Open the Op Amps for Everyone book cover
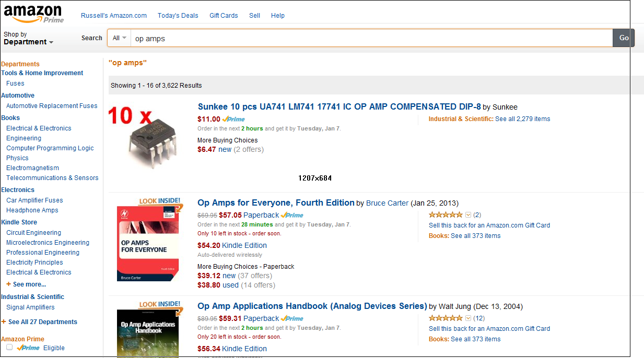Screen dimensions: 644x358 [148, 243]
